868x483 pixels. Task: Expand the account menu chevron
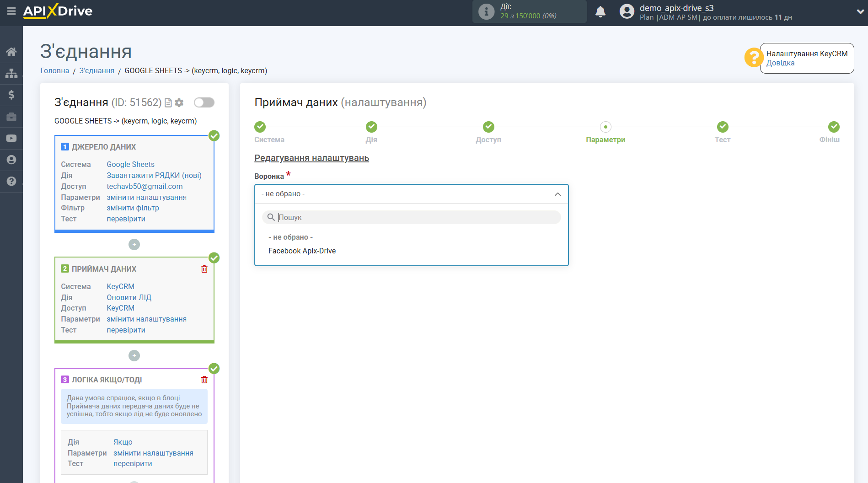pos(860,11)
